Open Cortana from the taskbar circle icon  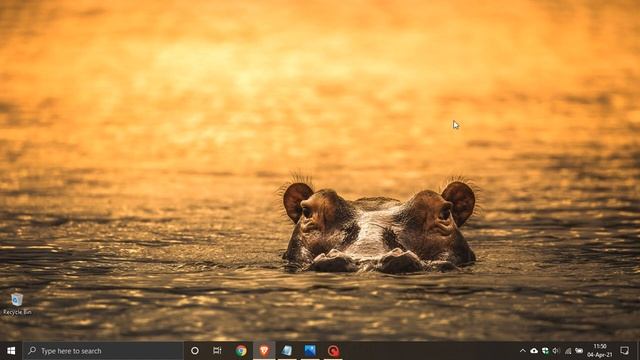pyautogui.click(x=195, y=351)
